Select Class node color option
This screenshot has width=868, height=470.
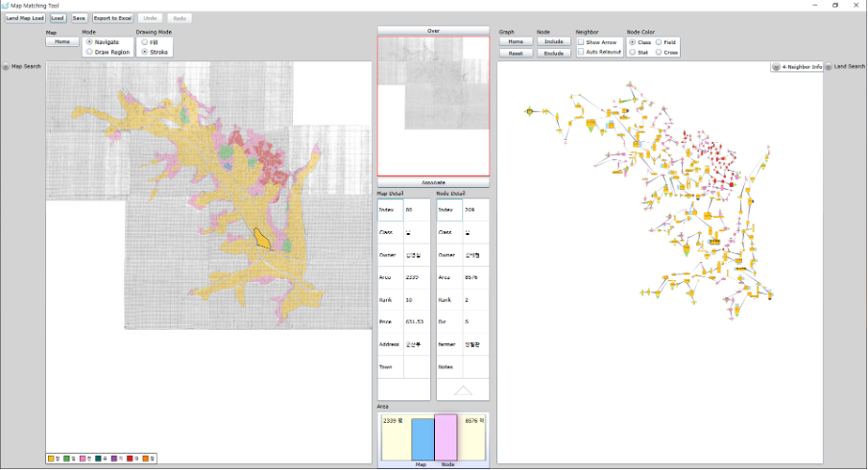[632, 42]
